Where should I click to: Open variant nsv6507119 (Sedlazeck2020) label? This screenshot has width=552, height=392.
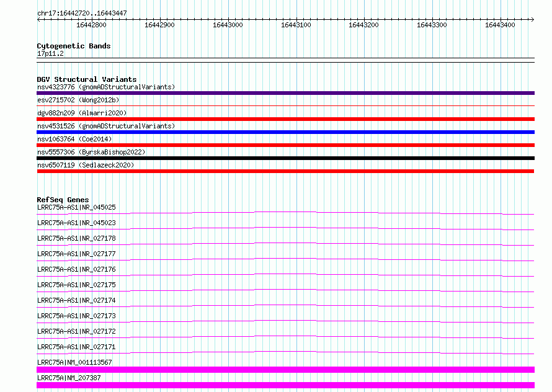[86, 165]
